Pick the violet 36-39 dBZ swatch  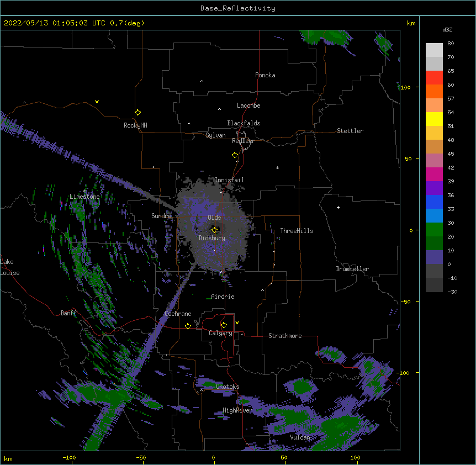434,188
